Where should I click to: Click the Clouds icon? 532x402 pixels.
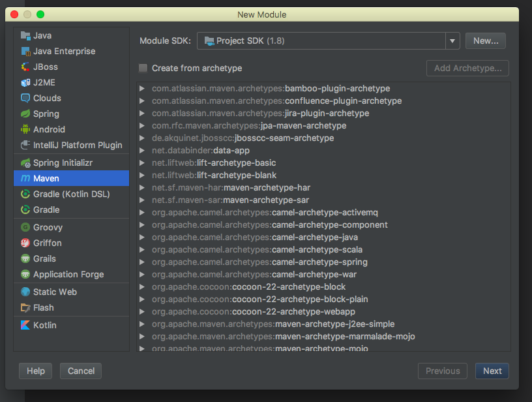pyautogui.click(x=25, y=98)
